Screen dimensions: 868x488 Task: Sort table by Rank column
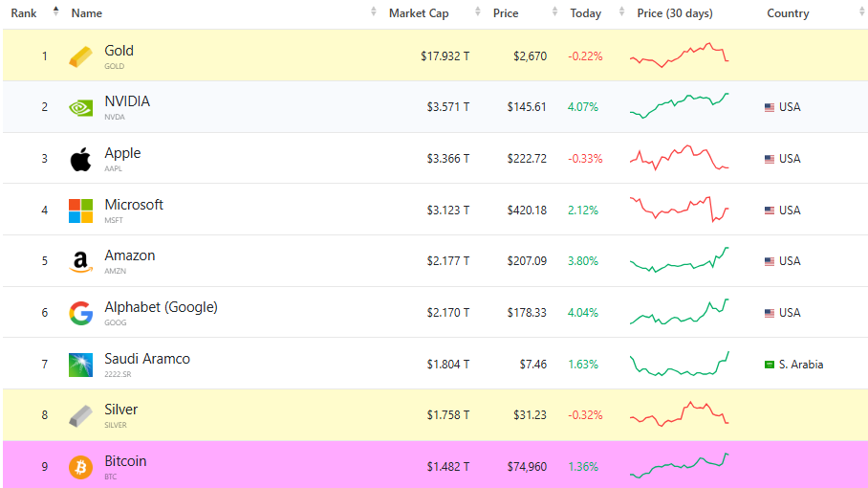[25, 13]
